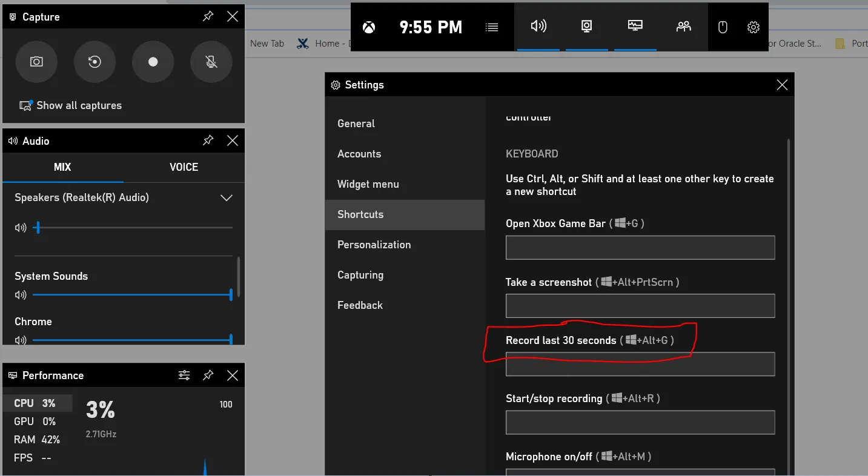
Task: Open Show all captures
Action: point(70,105)
